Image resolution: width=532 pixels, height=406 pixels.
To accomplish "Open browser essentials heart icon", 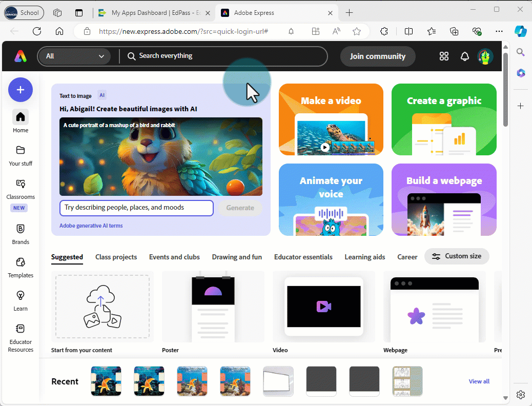I will click(x=477, y=31).
